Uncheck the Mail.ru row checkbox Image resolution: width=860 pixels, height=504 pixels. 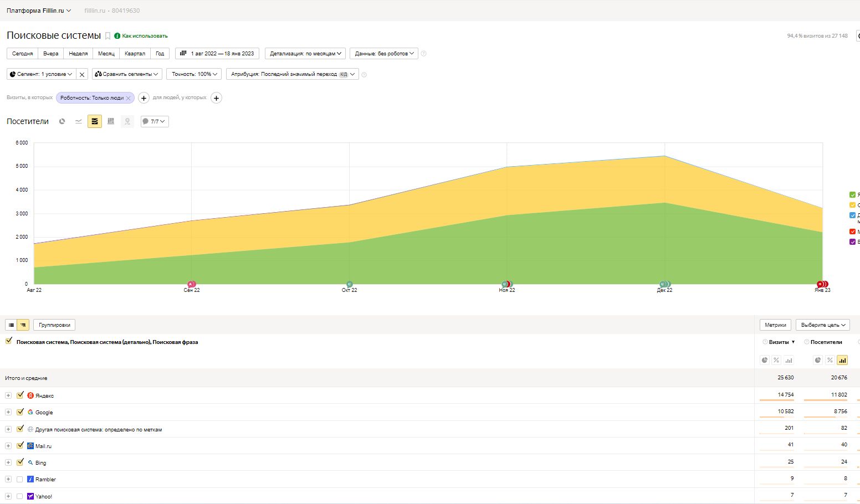pyautogui.click(x=20, y=445)
